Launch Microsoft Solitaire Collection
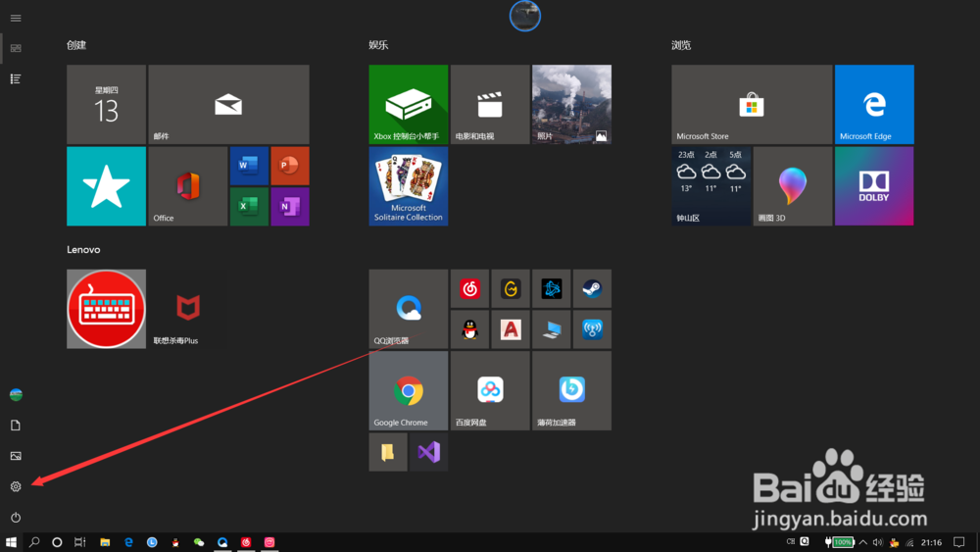Viewport: 980px width, 552px height. tap(408, 186)
